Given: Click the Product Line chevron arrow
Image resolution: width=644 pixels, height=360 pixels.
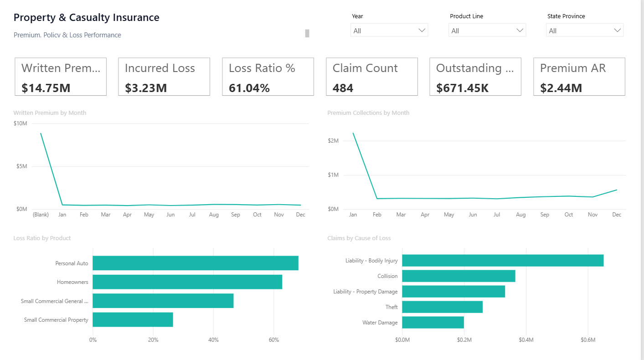Looking at the screenshot, I should 520,31.
